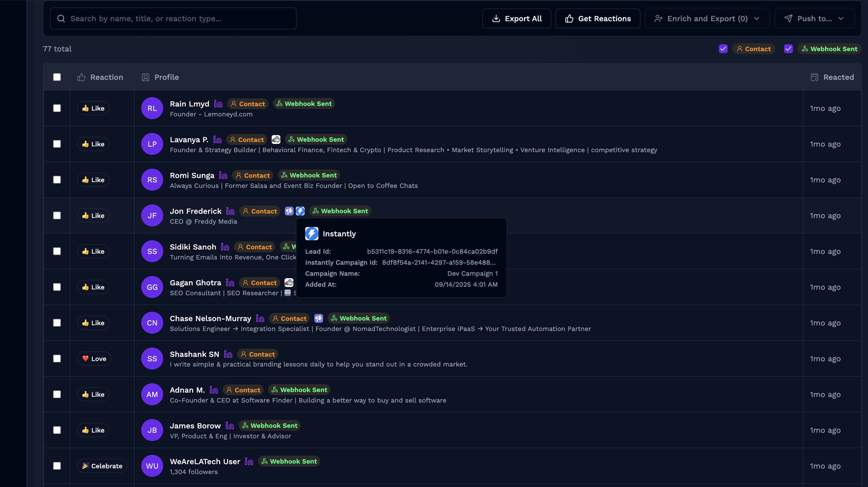Click the Instantly logo in the tooltip popup

(x=311, y=233)
